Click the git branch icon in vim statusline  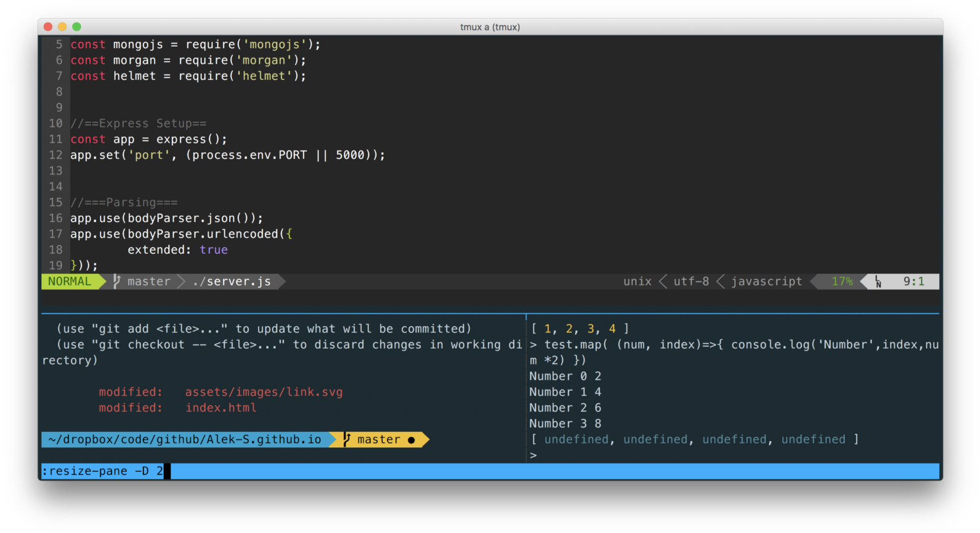click(x=116, y=281)
